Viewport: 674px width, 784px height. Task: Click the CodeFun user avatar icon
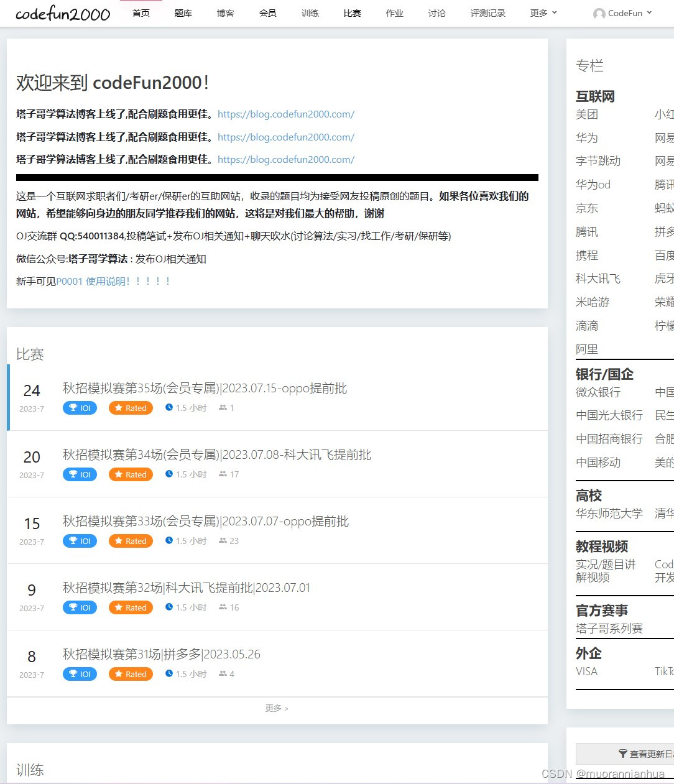coord(599,14)
